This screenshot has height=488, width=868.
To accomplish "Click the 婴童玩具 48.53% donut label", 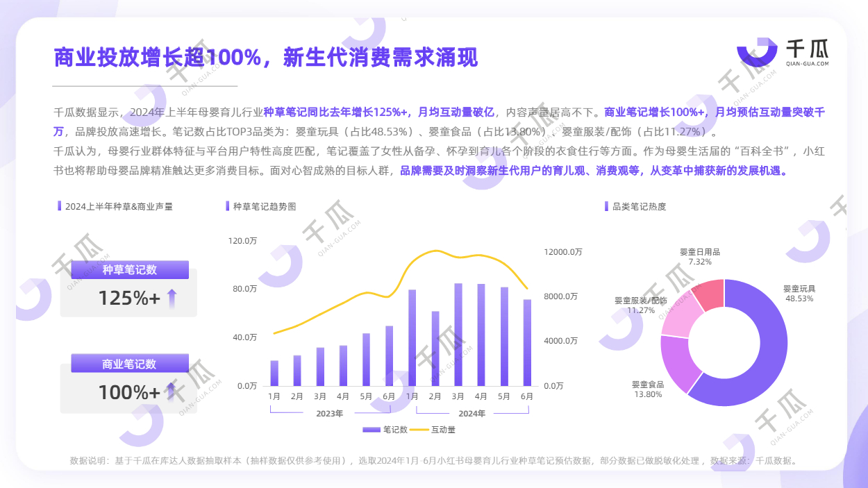I will (x=799, y=293).
